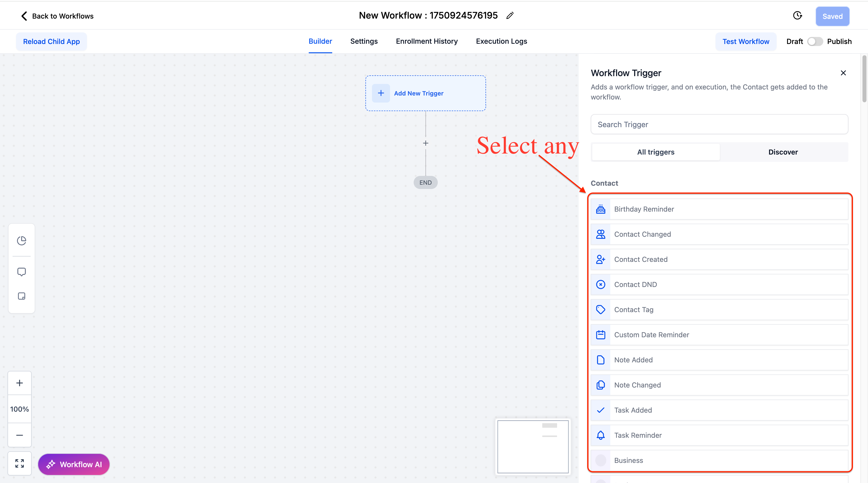Click the Workflow AI button
Image resolution: width=868 pixels, height=483 pixels.
click(74, 464)
